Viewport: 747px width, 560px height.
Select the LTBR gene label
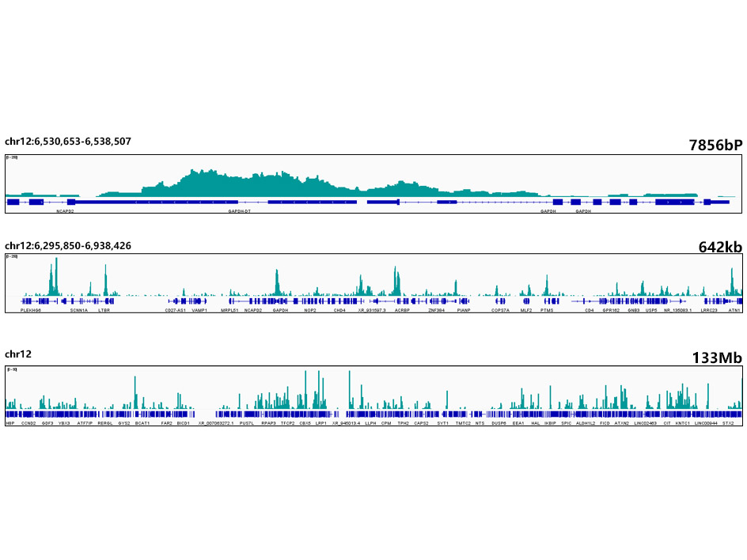tap(104, 311)
